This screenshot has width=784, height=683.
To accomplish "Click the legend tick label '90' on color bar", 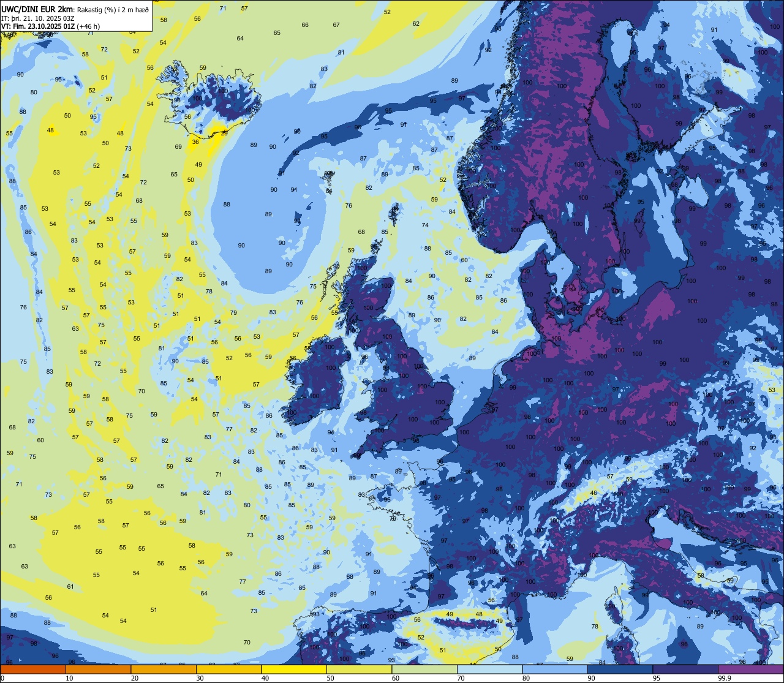I will [x=591, y=678].
